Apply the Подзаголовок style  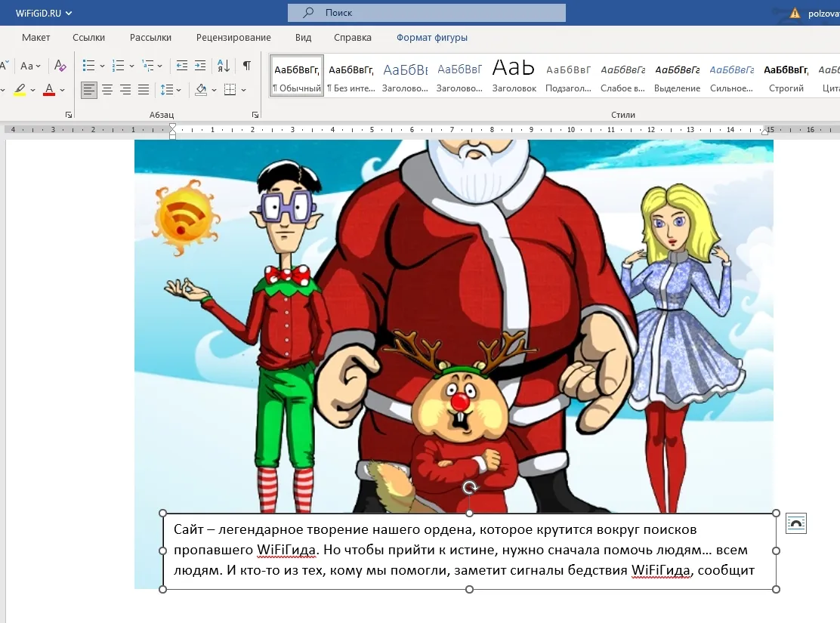tap(568, 76)
